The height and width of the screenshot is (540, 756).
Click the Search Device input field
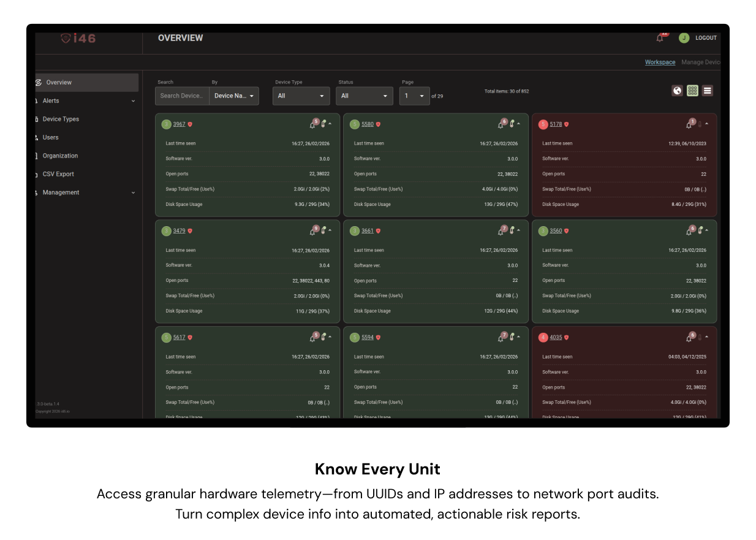182,96
